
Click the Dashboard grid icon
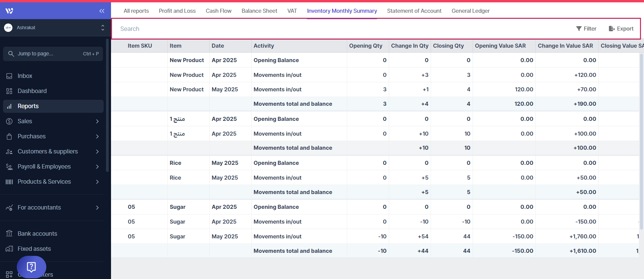pyautogui.click(x=9, y=91)
